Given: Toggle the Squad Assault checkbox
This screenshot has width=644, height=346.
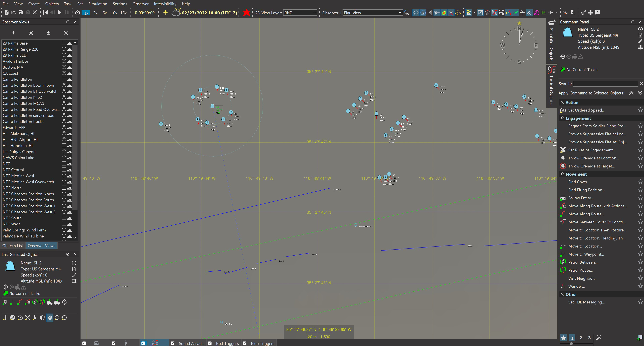Looking at the screenshot, I should (172, 343).
